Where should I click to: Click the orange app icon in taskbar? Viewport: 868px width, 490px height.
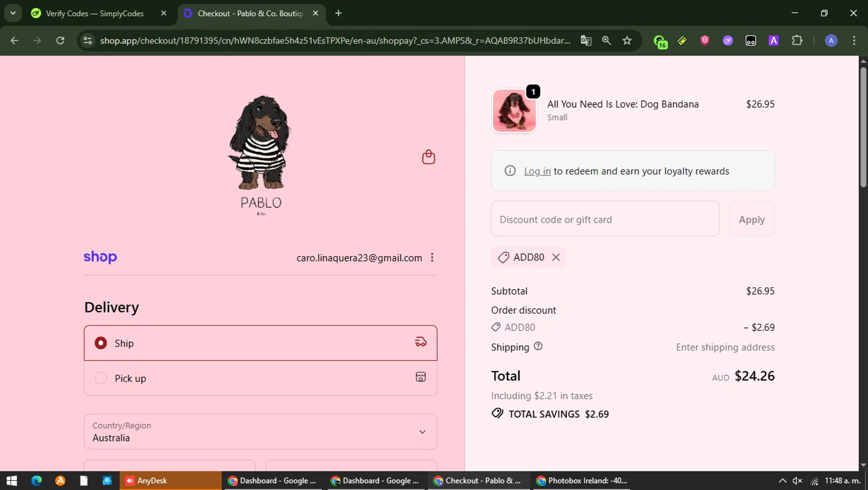[60, 481]
